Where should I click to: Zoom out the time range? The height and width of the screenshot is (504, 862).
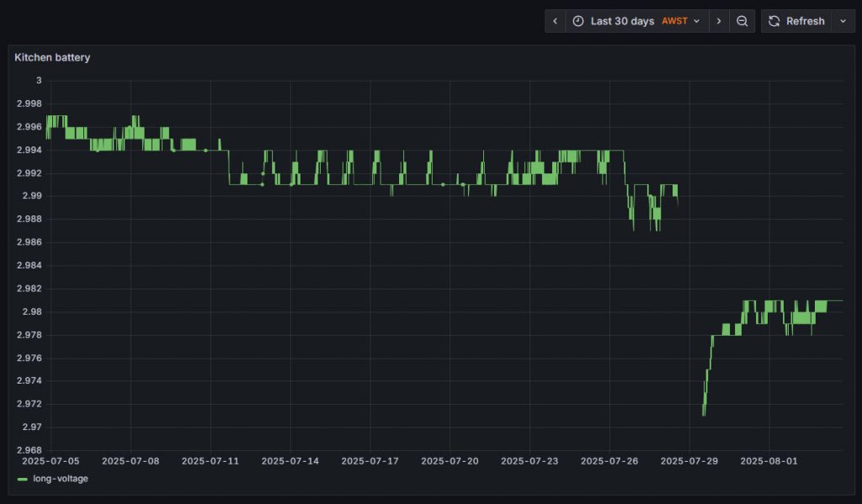pyautogui.click(x=742, y=21)
